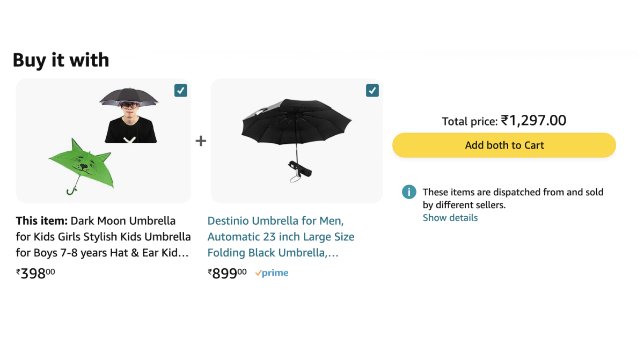Click the blue info icon beside dispatch notice

tap(409, 192)
